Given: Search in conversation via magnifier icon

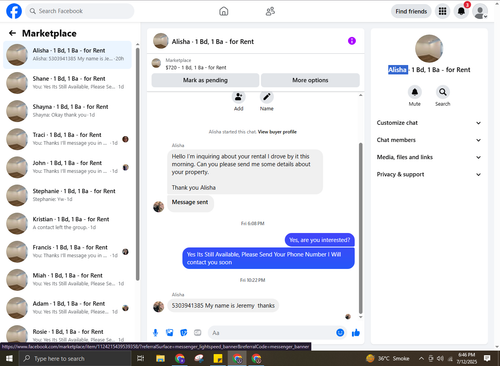Looking at the screenshot, I should (443, 92).
